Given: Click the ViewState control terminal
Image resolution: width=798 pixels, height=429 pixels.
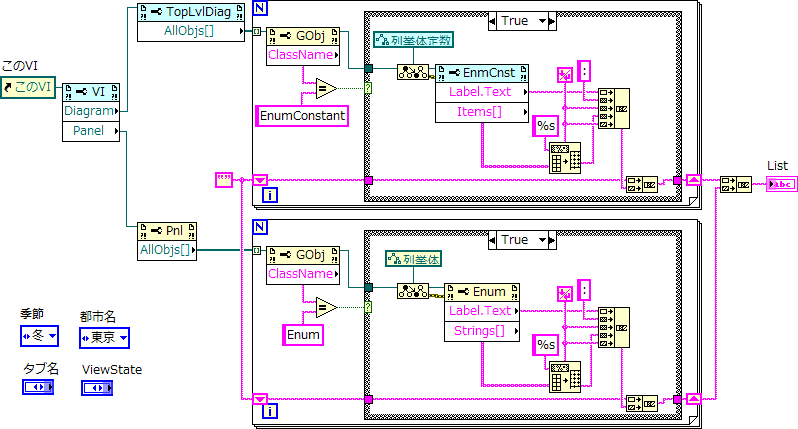Looking at the screenshot, I should (96, 387).
